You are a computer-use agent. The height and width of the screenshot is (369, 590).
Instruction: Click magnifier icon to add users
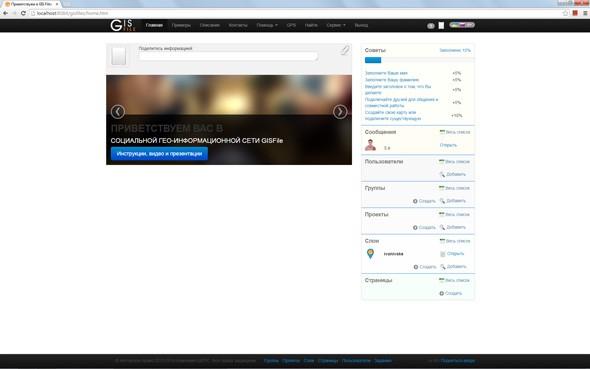[x=442, y=175]
